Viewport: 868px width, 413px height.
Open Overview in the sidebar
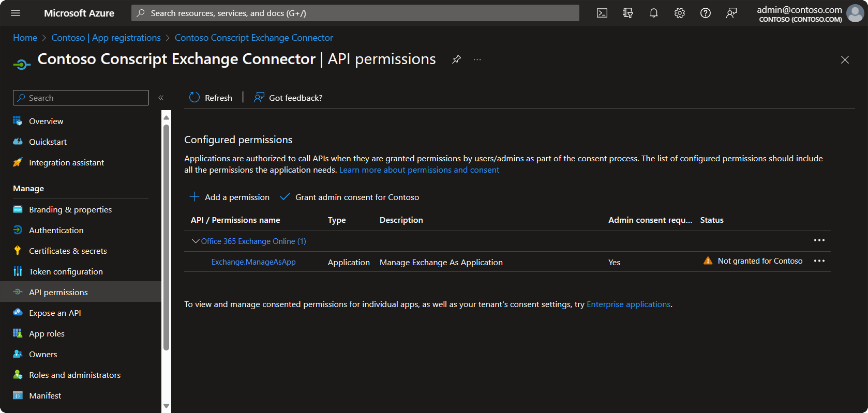tap(46, 121)
